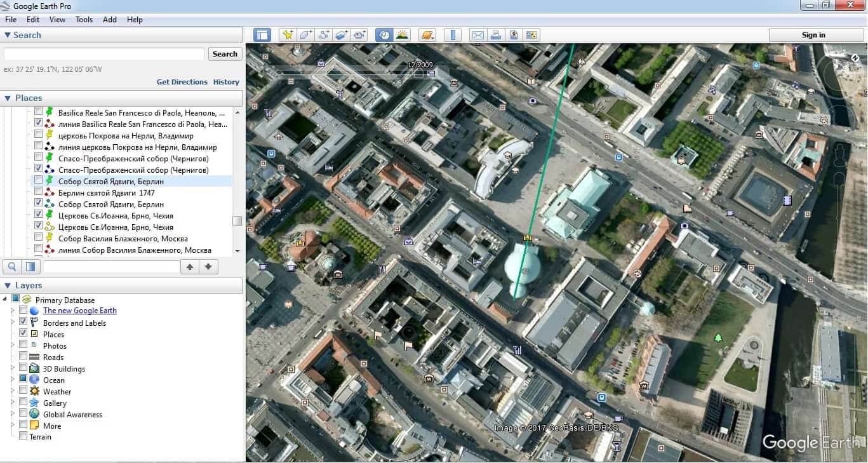This screenshot has width=868, height=463.
Task: Expand the Borders and Labels layer
Action: pyautogui.click(x=12, y=323)
